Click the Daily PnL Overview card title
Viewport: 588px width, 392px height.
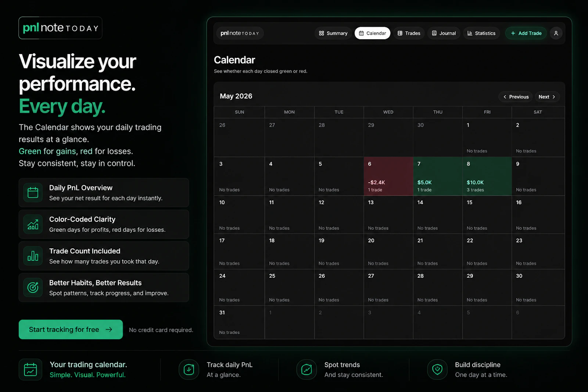click(x=81, y=188)
